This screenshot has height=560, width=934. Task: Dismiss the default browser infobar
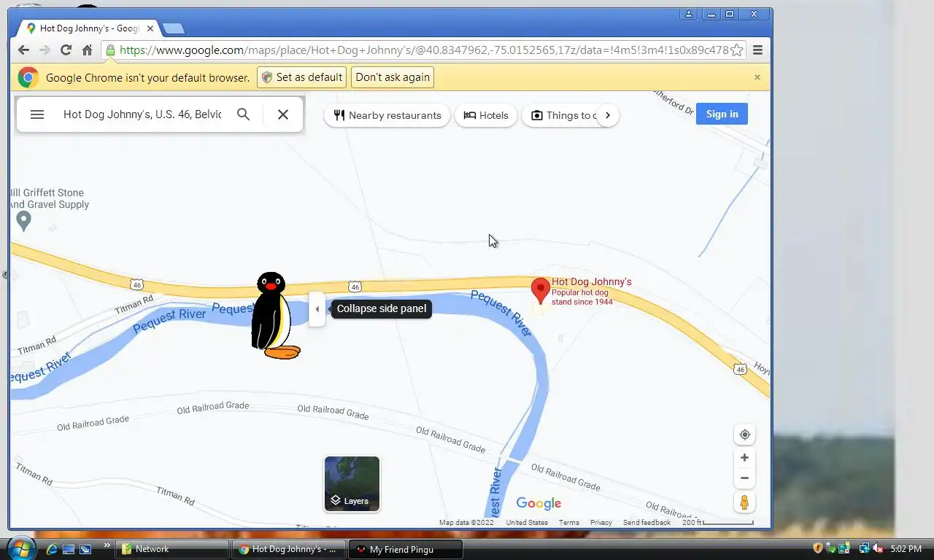[x=757, y=77]
